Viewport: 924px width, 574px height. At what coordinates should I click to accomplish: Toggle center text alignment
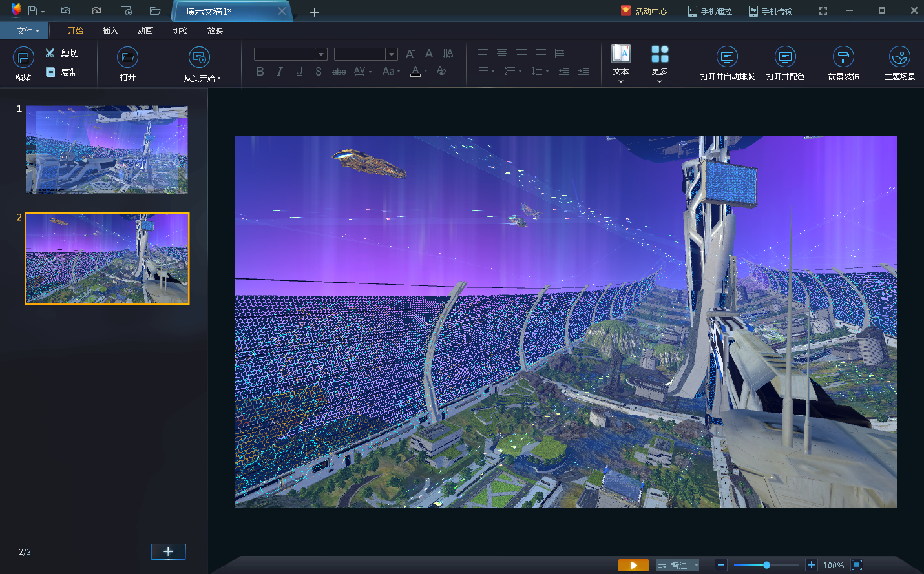pyautogui.click(x=502, y=54)
